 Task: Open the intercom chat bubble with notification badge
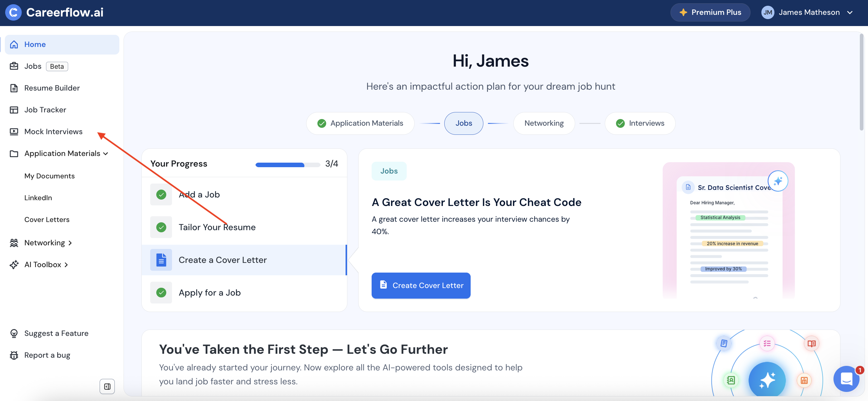(846, 379)
